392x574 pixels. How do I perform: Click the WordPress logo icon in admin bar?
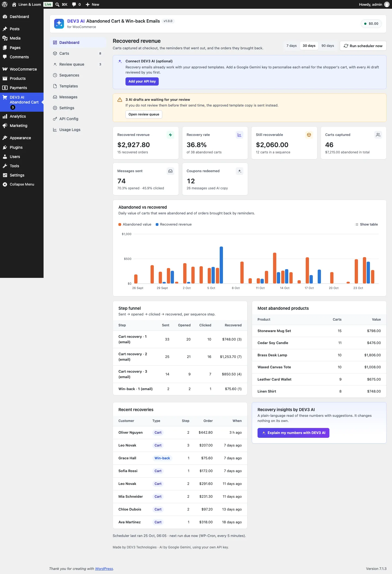click(x=5, y=4)
